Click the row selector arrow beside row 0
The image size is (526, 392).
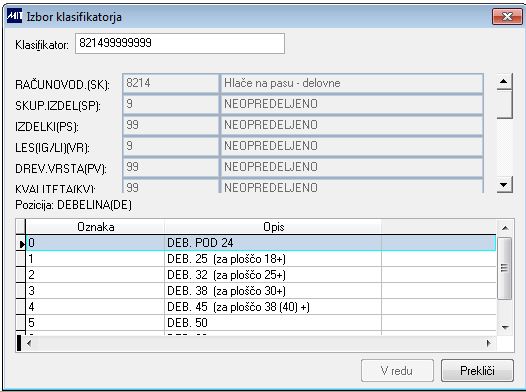21,243
